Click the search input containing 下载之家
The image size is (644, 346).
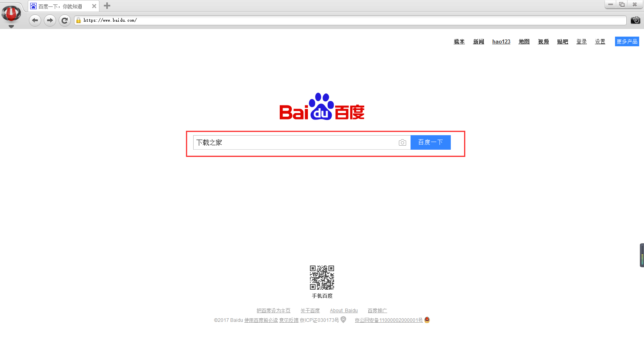(x=294, y=142)
